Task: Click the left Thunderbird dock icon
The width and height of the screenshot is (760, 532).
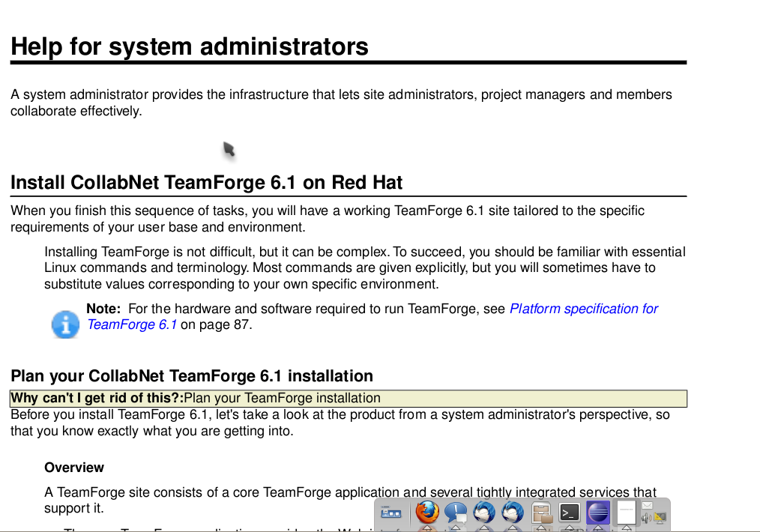Action: tap(484, 512)
